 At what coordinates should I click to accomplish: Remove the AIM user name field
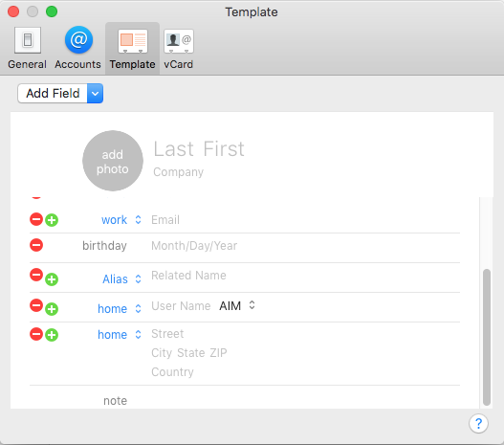pos(36,305)
